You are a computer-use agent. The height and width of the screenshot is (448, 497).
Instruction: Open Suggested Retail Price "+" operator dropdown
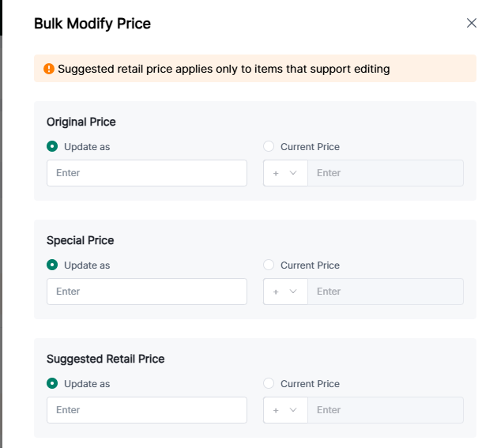coord(284,410)
